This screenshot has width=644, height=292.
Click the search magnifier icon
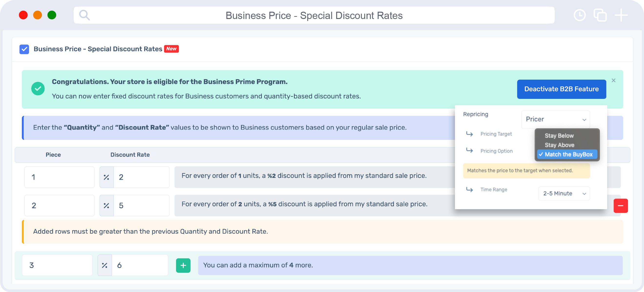point(84,15)
